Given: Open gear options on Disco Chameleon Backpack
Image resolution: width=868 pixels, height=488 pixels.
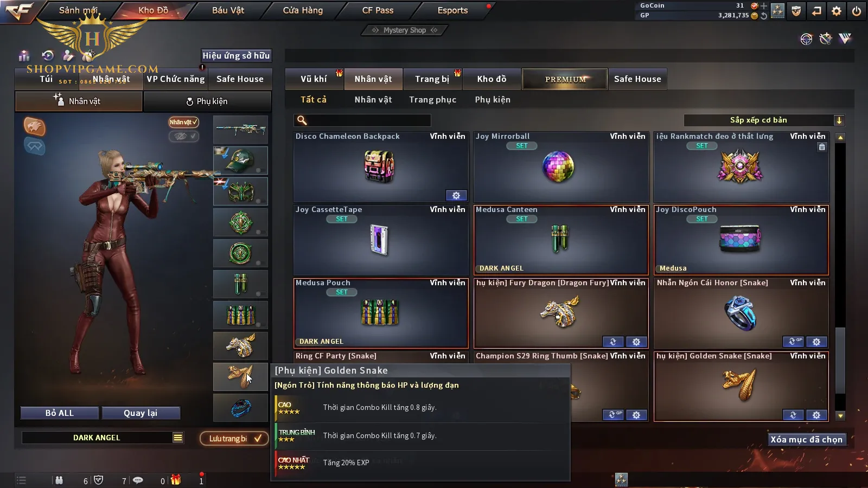Looking at the screenshot, I should click(456, 195).
